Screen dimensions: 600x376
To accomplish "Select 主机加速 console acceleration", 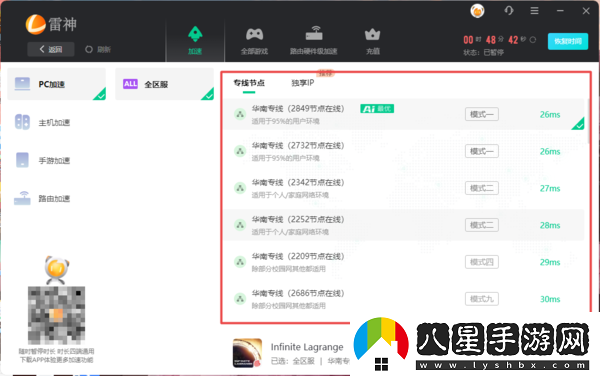I will (42, 122).
